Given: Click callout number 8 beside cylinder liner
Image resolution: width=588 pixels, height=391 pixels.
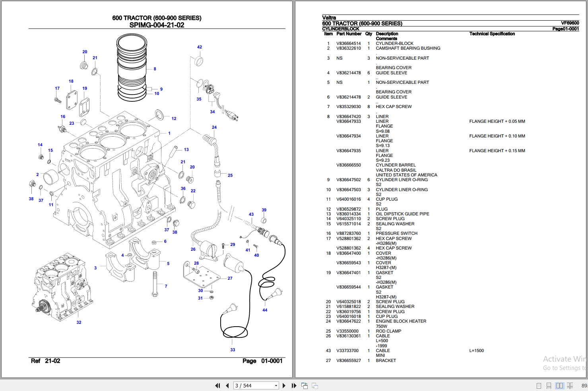Looking at the screenshot, I should click(155, 69).
